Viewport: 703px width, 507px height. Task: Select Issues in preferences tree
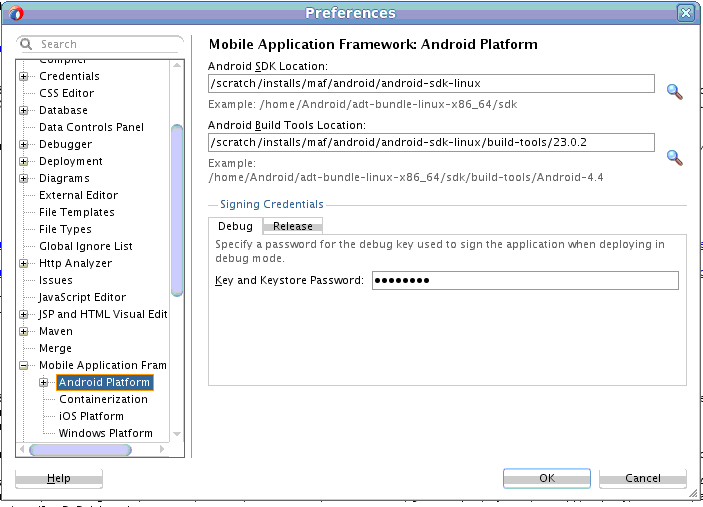(x=56, y=281)
